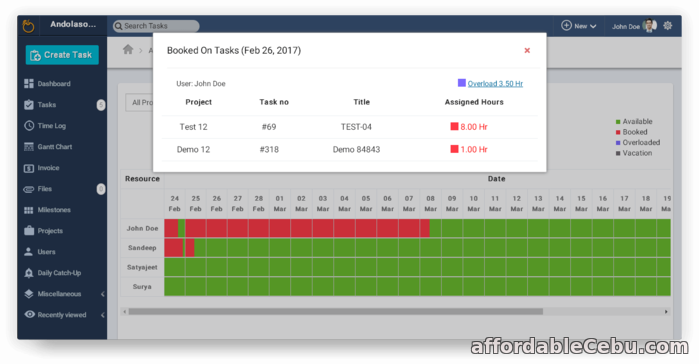This screenshot has width=699, height=364.
Task: Close the Booked On Tasks dialog
Action: pos(527,50)
